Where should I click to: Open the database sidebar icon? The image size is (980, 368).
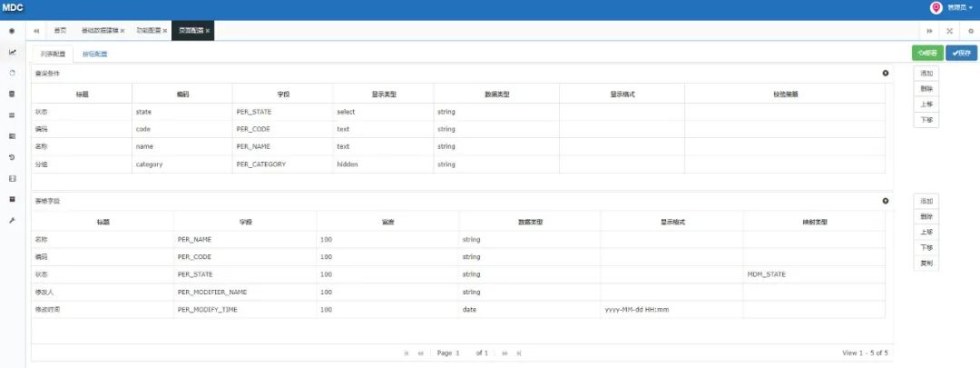point(12,94)
